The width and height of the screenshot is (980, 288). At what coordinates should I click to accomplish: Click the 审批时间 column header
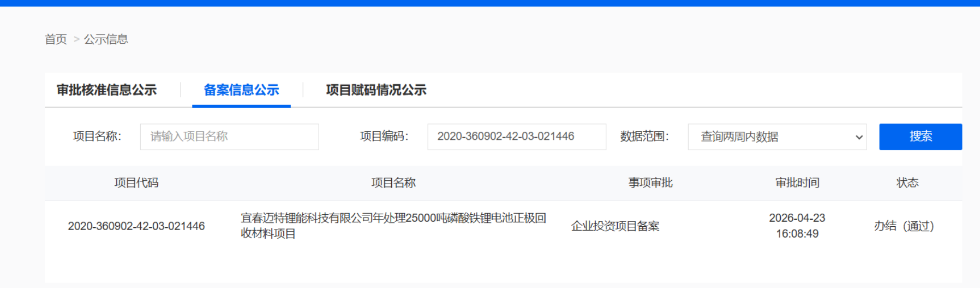pos(797,183)
